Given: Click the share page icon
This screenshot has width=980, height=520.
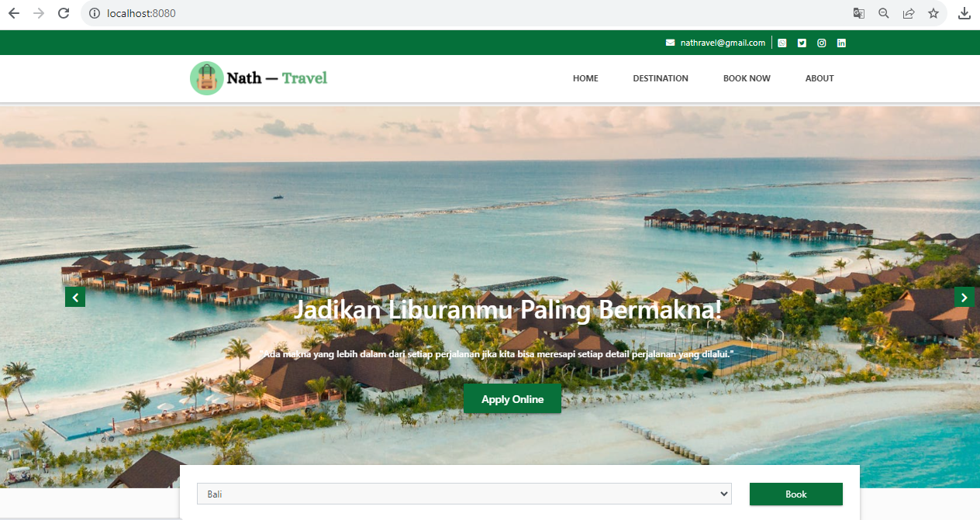Looking at the screenshot, I should pos(909,13).
